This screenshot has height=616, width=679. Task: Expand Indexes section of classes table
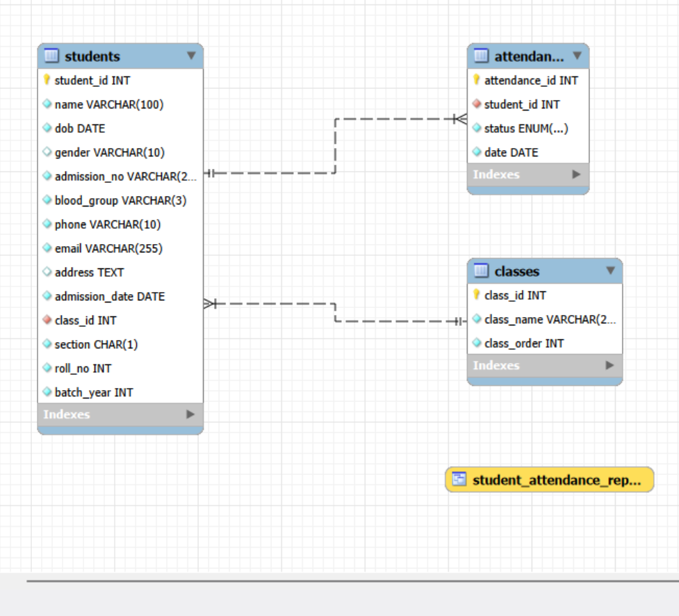[x=610, y=365]
